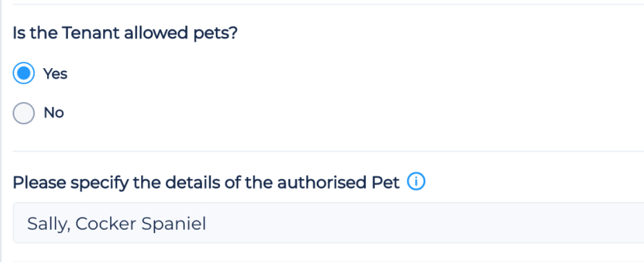This screenshot has height=262, width=644.
Task: Show help info for authorised Pet
Action: coord(416,183)
